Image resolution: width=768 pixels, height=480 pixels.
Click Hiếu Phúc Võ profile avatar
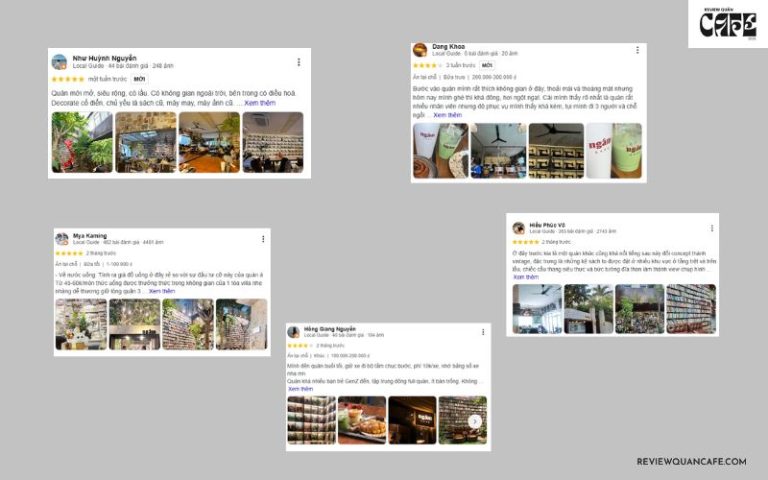pyautogui.click(x=519, y=228)
